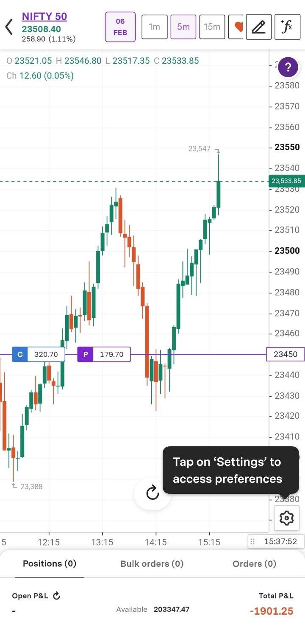The height and width of the screenshot is (644, 305).
Task: Tap the 15:37:52 time box handle
Action: point(252,542)
